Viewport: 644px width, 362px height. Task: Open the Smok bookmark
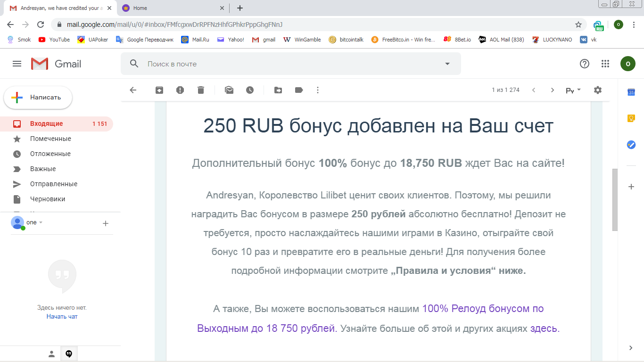[x=19, y=40]
